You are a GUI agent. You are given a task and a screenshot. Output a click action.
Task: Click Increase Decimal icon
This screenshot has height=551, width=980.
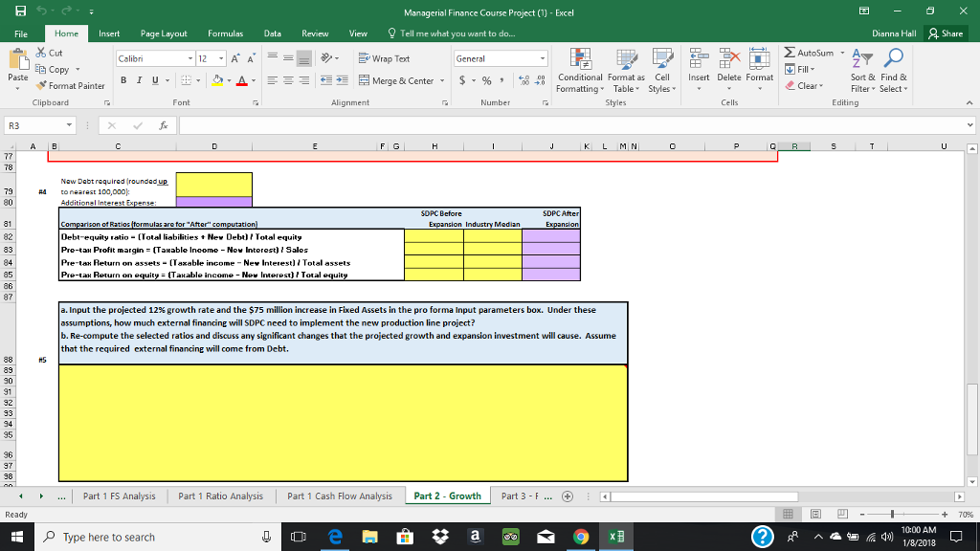(523, 80)
